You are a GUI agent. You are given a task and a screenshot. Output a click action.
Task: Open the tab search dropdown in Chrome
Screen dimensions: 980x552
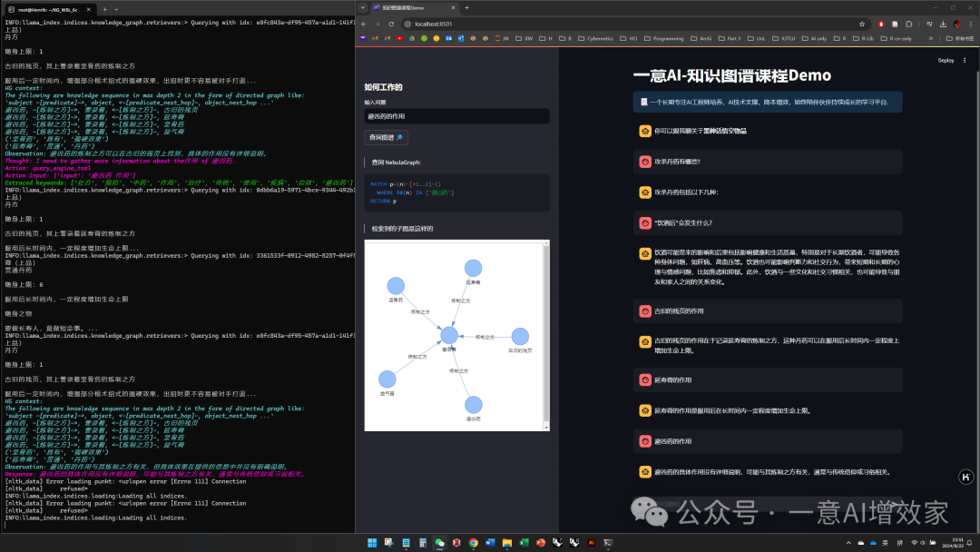(363, 7)
